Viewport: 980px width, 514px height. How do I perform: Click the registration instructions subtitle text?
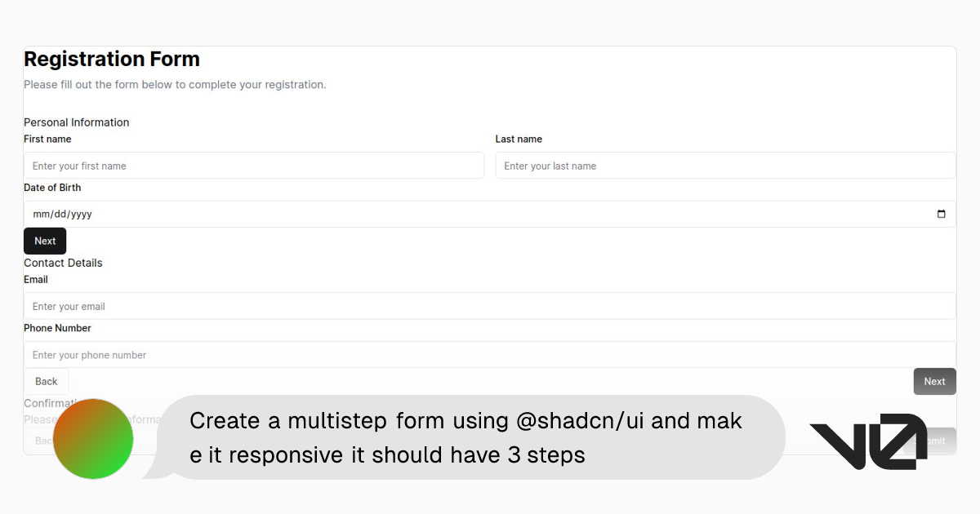[x=175, y=84]
